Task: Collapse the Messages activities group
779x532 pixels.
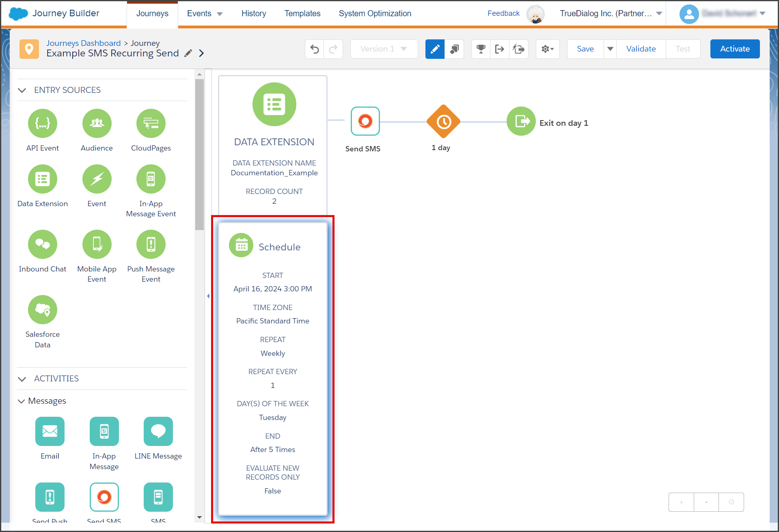Action: click(22, 401)
